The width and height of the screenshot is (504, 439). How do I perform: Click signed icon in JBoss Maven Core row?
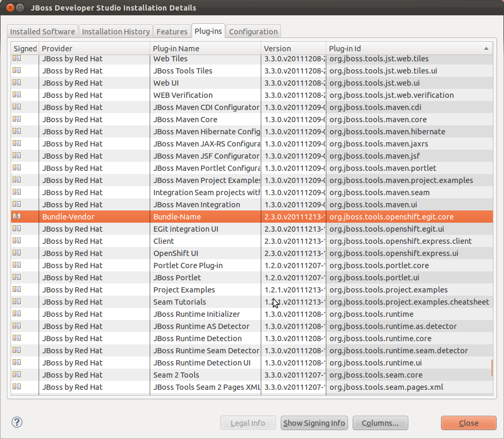click(x=17, y=119)
